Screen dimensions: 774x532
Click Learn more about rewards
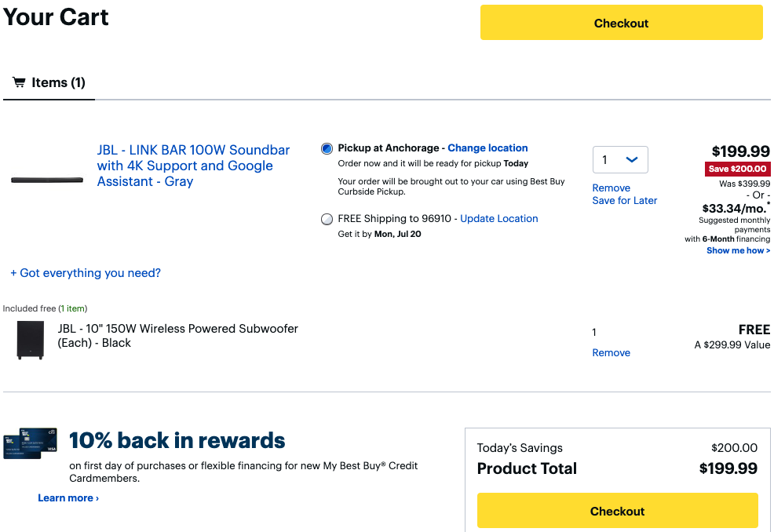(68, 497)
